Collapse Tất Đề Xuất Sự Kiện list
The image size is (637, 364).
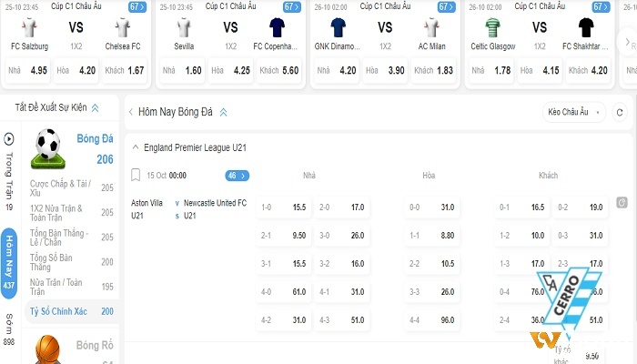tap(95, 107)
